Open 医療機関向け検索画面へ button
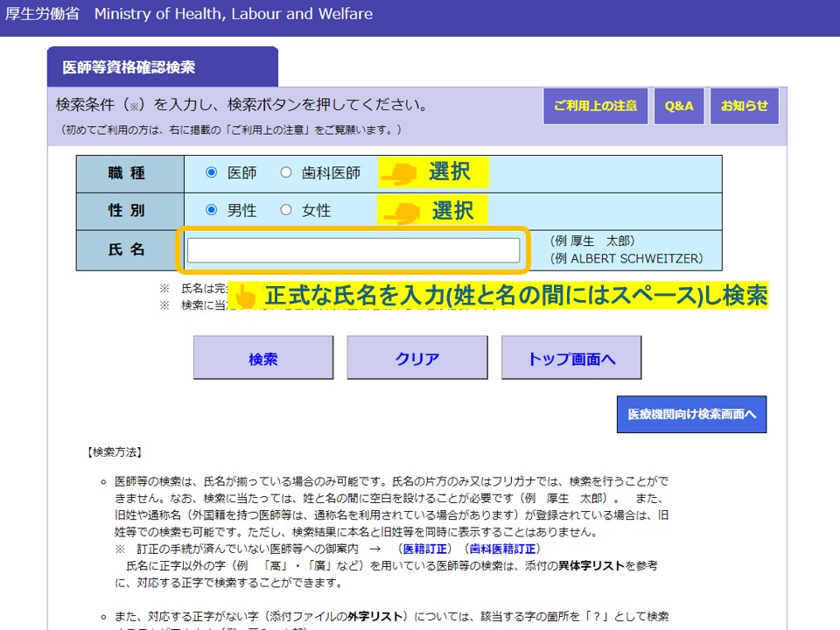Image resolution: width=840 pixels, height=630 pixels. (691, 414)
